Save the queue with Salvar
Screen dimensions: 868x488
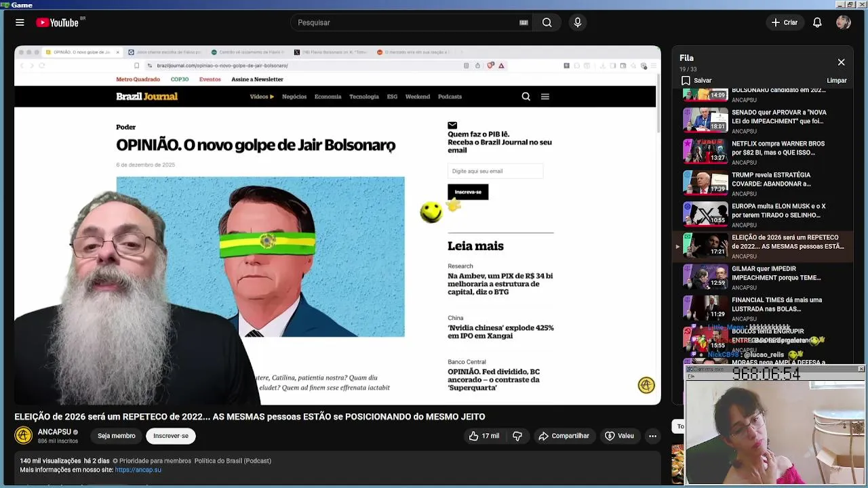coord(696,81)
